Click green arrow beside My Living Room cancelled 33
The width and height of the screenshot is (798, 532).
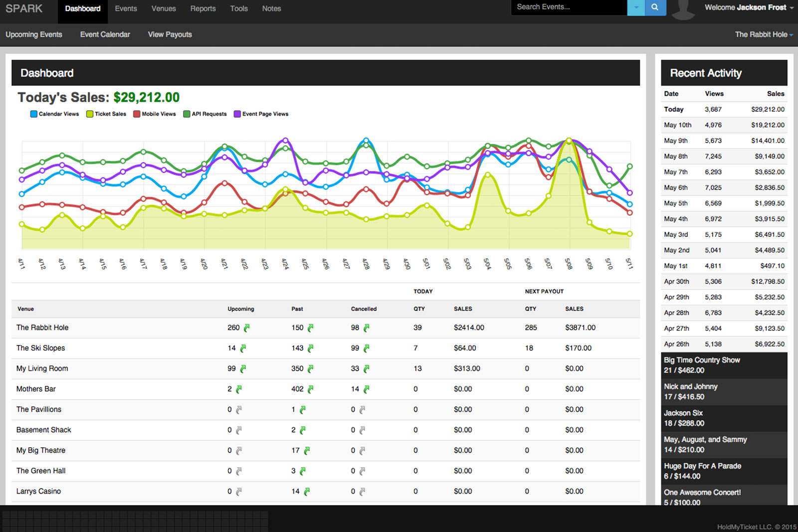pos(366,369)
